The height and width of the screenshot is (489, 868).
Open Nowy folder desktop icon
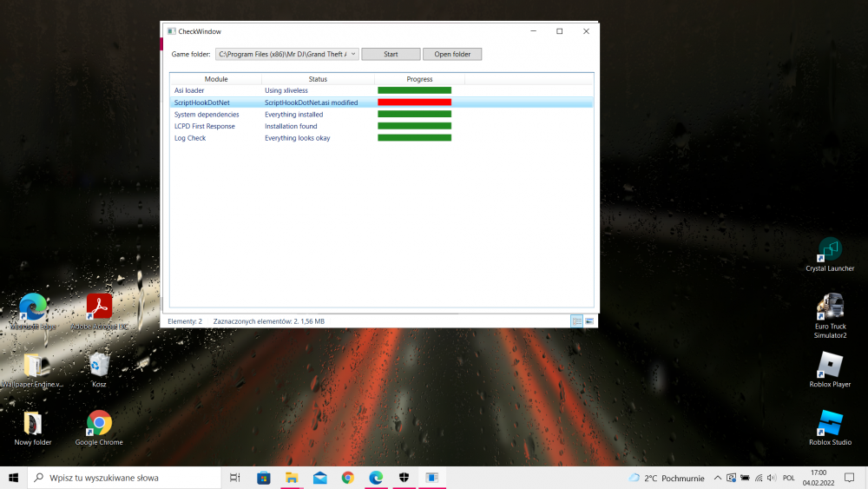pyautogui.click(x=33, y=427)
